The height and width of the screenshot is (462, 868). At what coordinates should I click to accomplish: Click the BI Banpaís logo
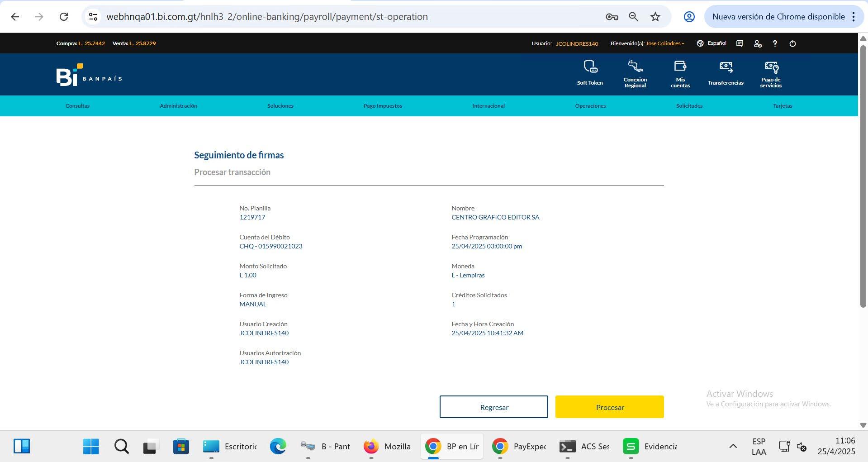(x=89, y=75)
